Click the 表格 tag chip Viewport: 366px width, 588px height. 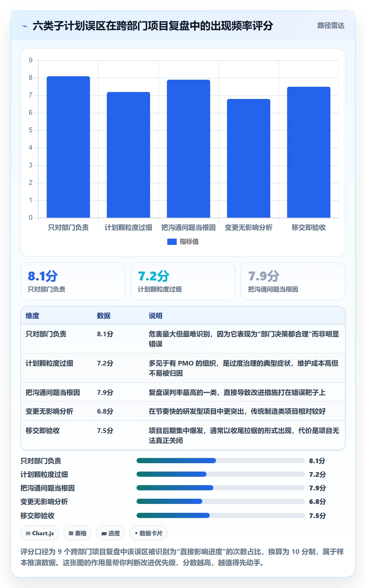pos(77,533)
